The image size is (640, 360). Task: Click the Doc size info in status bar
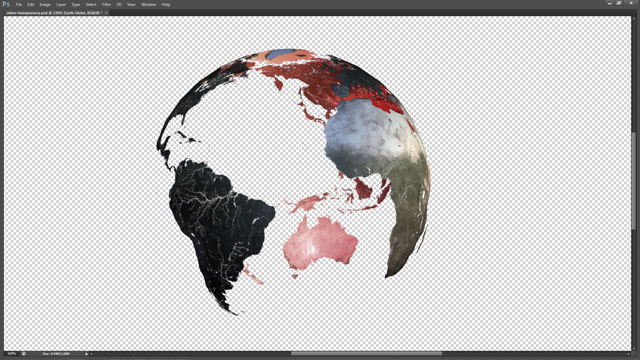[56, 354]
